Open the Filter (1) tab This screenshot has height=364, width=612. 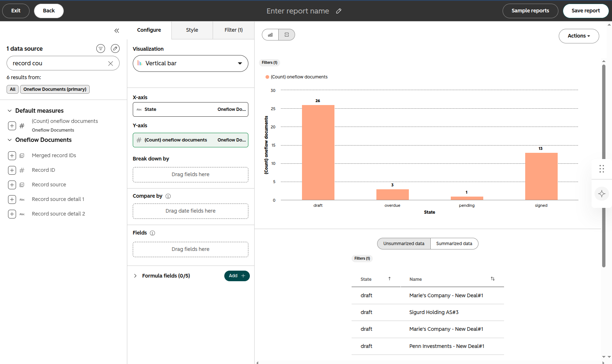(233, 30)
